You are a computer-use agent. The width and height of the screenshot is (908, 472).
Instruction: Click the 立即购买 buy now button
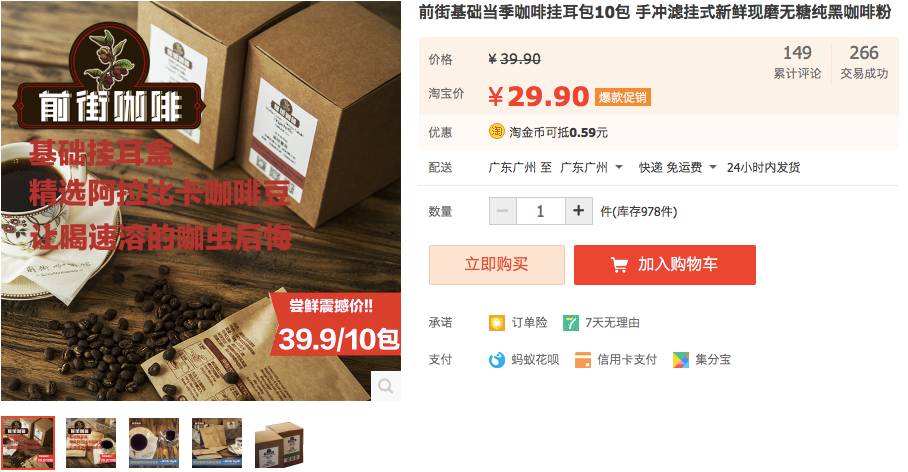497,265
